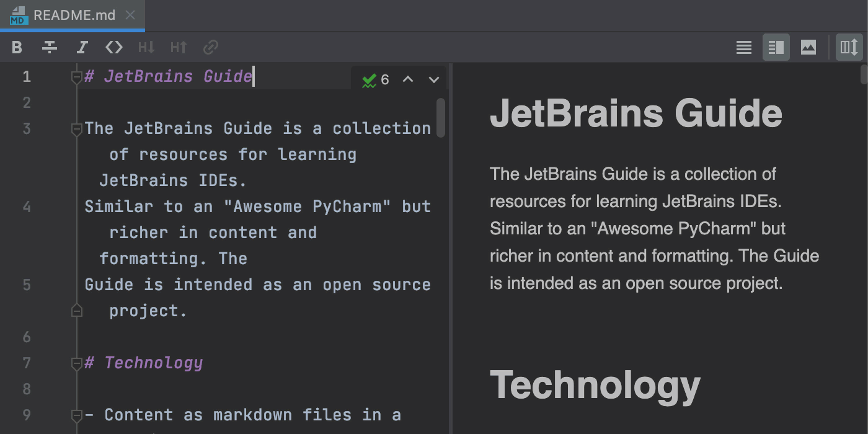868x434 pixels.
Task: Open the inspection widget showing 6
Action: click(x=376, y=79)
